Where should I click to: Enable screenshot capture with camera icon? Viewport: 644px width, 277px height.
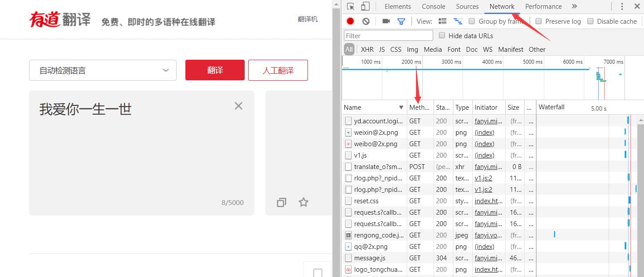[x=386, y=21]
